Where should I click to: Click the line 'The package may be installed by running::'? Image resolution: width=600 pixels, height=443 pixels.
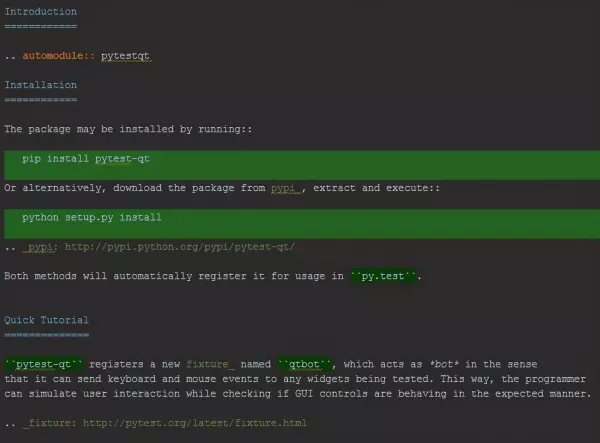[128, 129]
